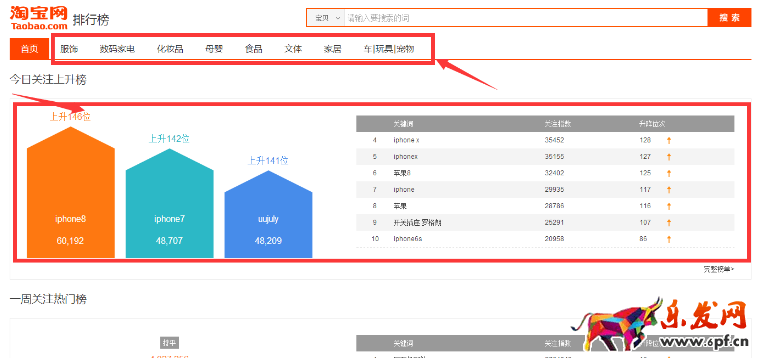
Task: Click the 上升146位 label above iphone8
Action: tap(70, 117)
